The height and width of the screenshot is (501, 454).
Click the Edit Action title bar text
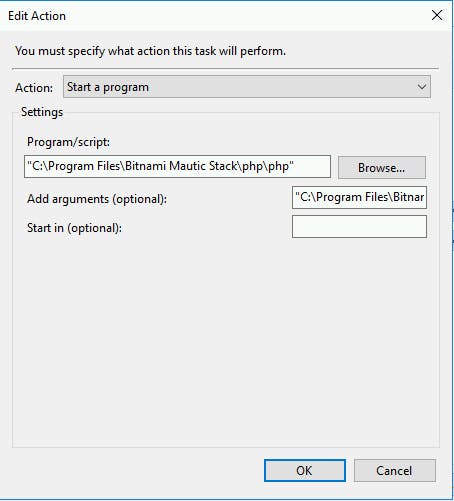pos(37,16)
